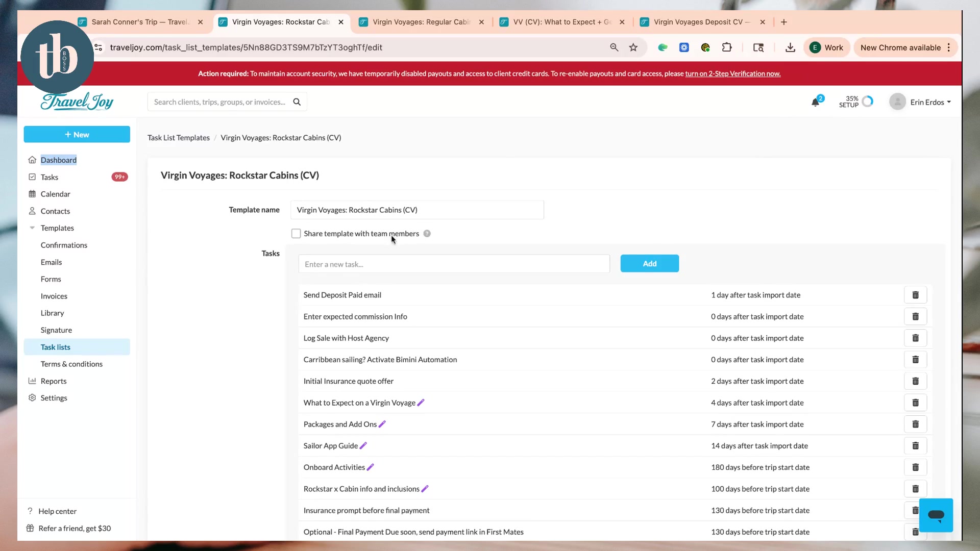Switch to Virgin Voyages: Regular Cabins tab
This screenshot has width=980, height=551.
click(422, 22)
